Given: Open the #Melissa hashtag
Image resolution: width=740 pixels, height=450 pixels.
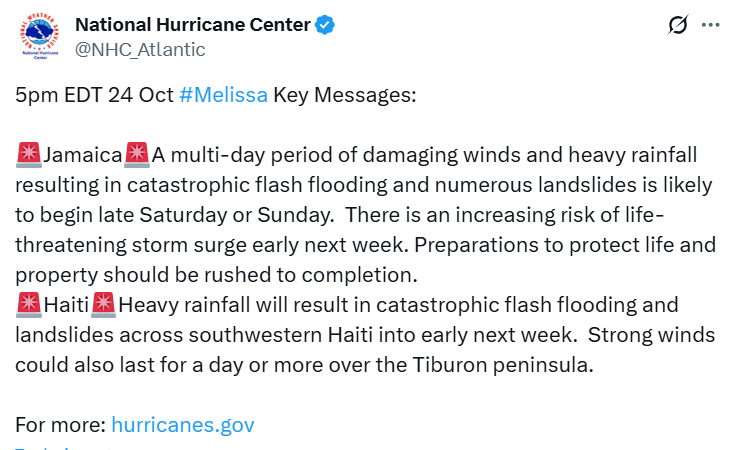Looking at the screenshot, I should point(223,95).
